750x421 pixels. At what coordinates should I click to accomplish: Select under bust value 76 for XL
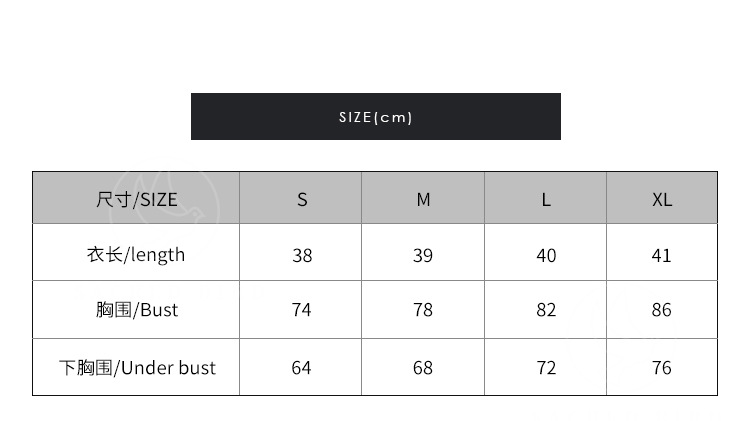pos(662,368)
